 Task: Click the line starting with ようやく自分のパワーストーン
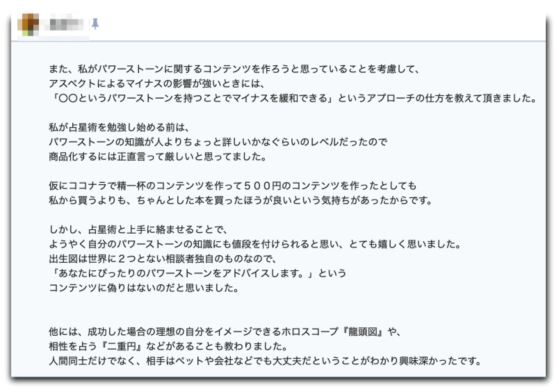[x=255, y=244]
